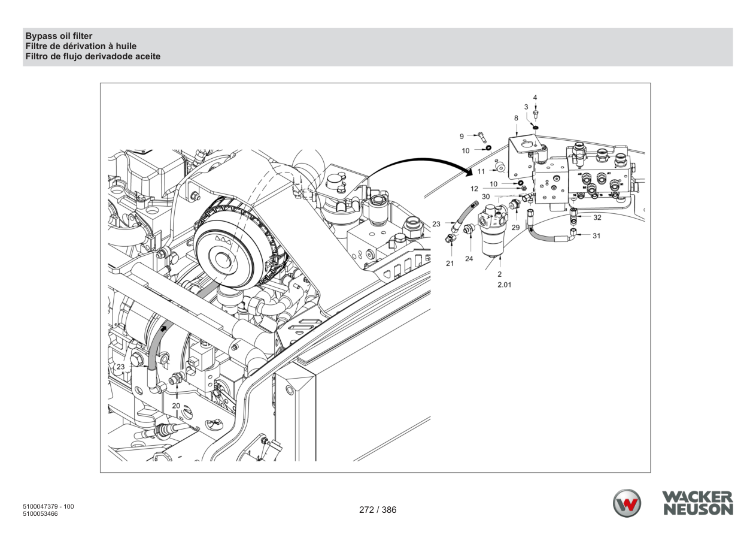Click document number "5100053466"
The width and height of the screenshot is (756, 535).
41,514
